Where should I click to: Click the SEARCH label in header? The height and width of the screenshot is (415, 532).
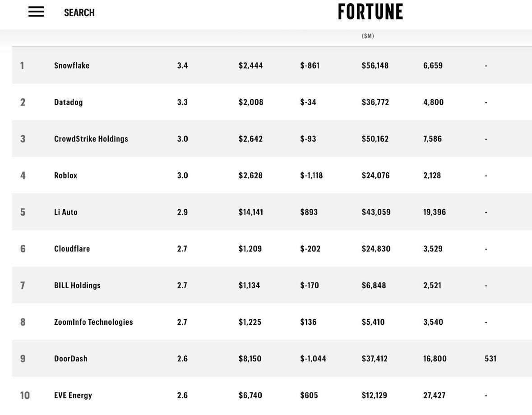[x=79, y=13]
